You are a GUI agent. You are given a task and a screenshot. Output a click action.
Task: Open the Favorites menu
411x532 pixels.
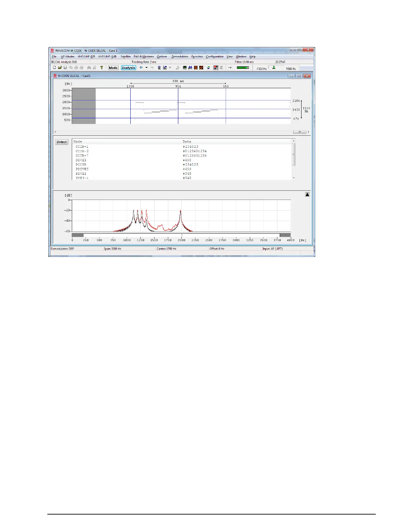197,56
